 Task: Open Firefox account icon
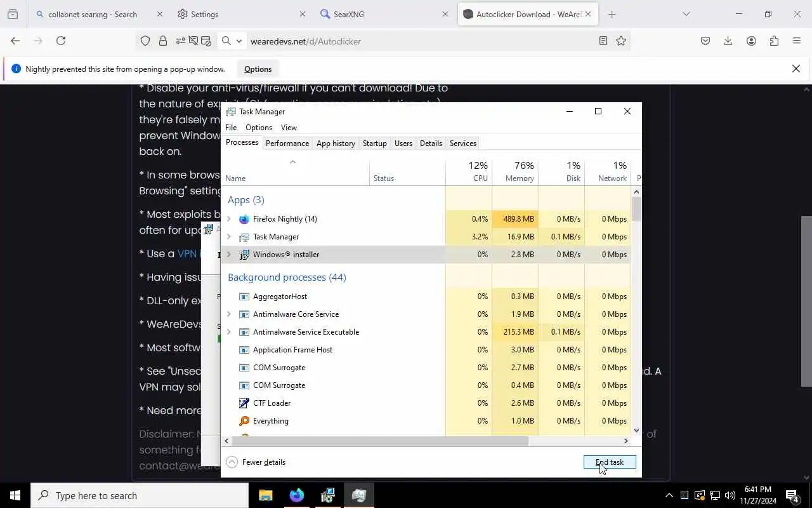751,41
